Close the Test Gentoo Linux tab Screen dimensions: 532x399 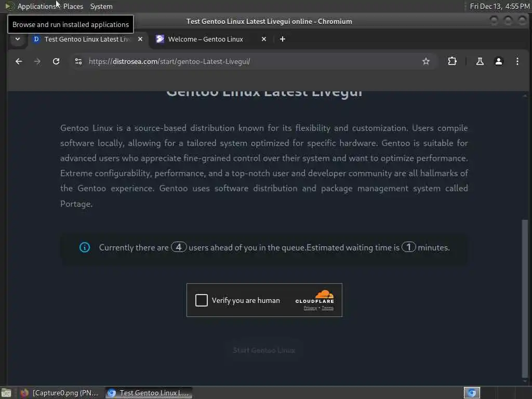tap(140, 39)
